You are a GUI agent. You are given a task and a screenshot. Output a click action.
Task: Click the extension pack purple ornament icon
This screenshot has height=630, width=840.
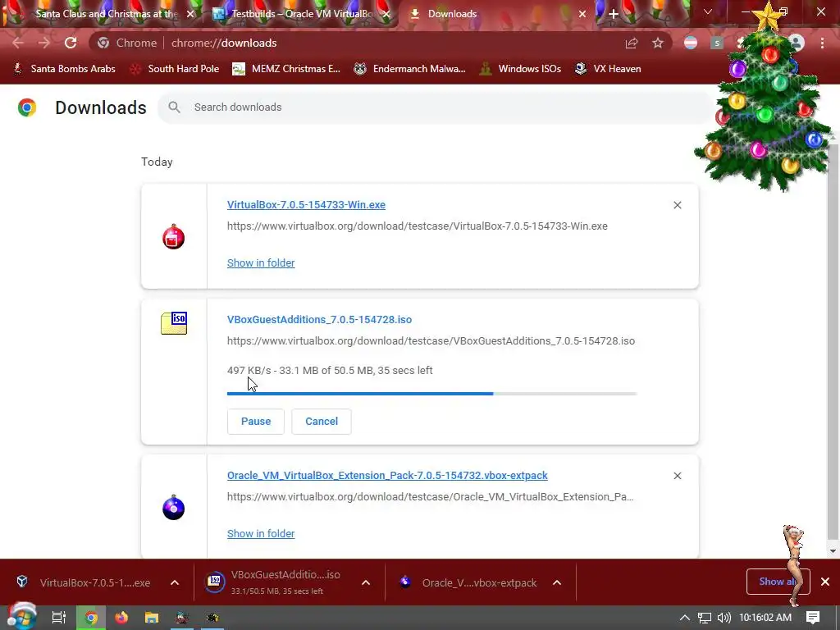(174, 507)
